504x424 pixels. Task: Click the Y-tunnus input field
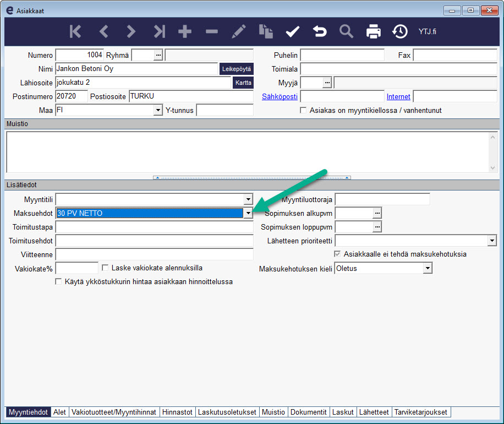(224, 110)
